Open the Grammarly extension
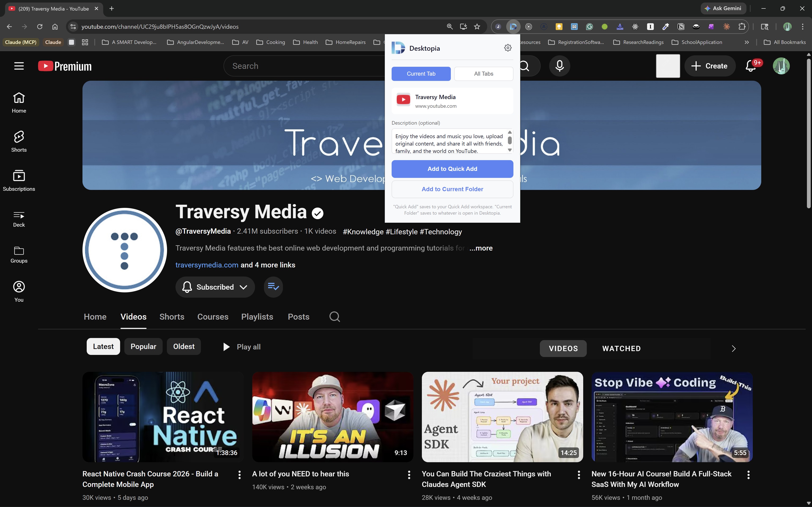812x507 pixels. point(590,26)
